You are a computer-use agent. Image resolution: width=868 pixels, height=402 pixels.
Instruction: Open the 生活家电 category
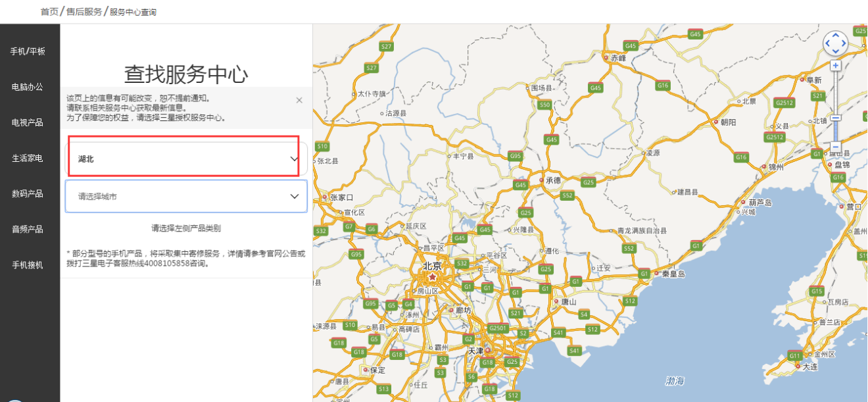pyautogui.click(x=28, y=158)
